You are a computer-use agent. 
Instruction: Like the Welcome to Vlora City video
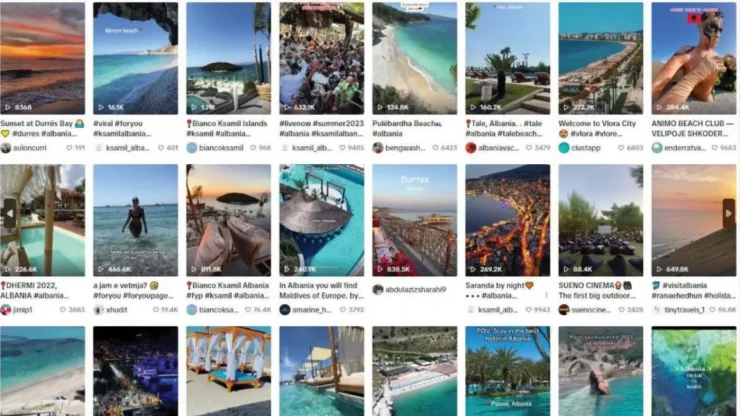coord(621,148)
